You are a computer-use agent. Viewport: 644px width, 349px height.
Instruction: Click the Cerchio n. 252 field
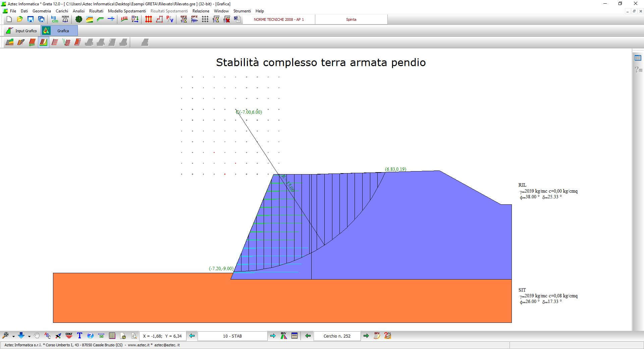point(337,336)
